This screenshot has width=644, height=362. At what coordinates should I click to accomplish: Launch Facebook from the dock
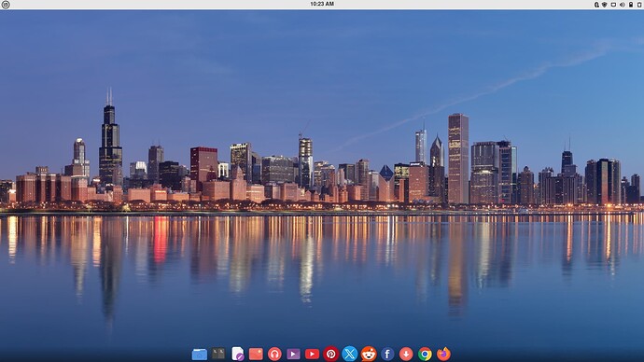(387, 354)
